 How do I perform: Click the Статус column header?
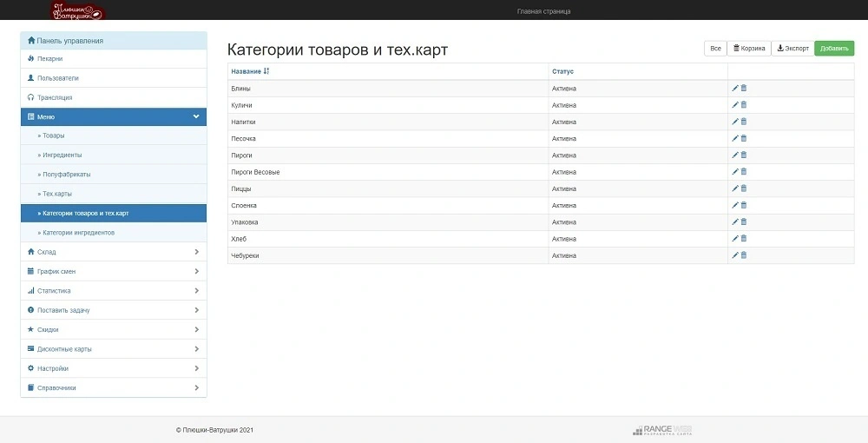562,71
